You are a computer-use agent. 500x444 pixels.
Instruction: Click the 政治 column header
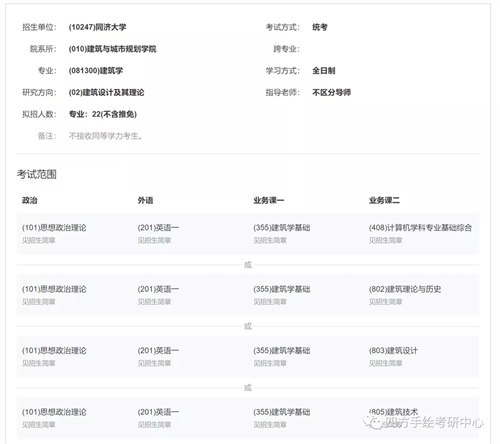[x=30, y=200]
